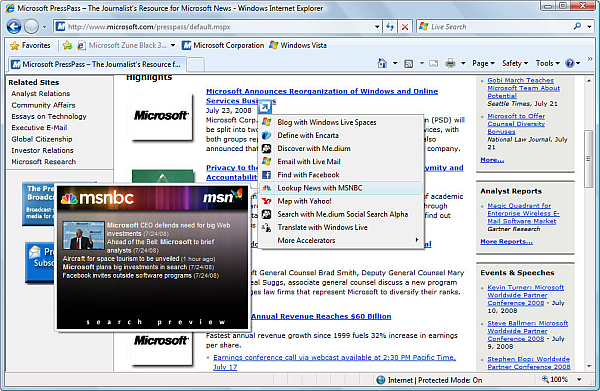Image resolution: width=600 pixels, height=391 pixels.
Task: Click the msnbc logo in preview
Action: [98, 198]
